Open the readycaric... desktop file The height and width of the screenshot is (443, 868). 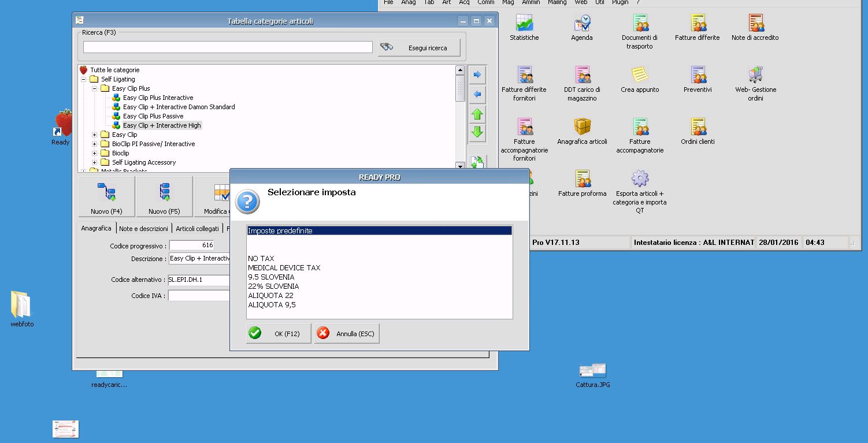(x=109, y=379)
